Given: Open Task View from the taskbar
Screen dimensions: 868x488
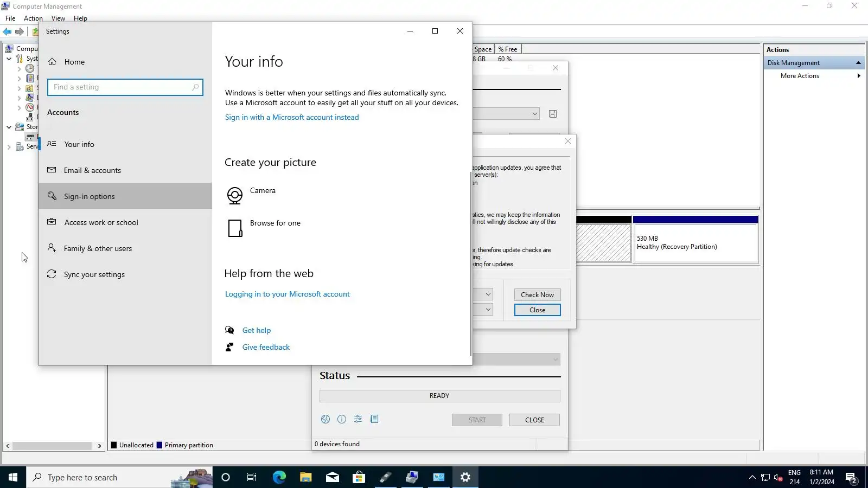Looking at the screenshot, I should point(252,477).
